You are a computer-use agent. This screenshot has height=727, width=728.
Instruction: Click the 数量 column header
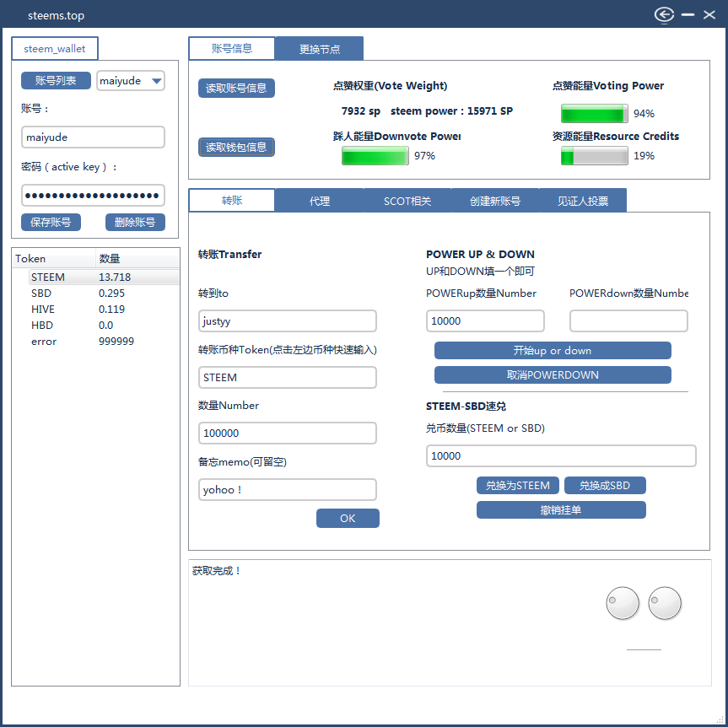138,259
